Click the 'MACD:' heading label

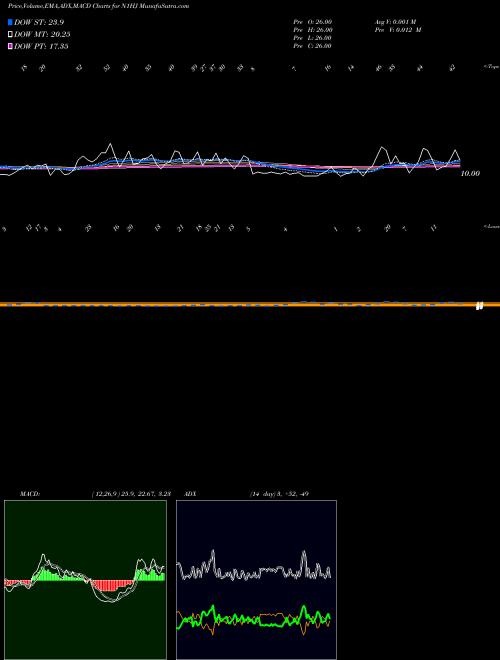[29, 494]
